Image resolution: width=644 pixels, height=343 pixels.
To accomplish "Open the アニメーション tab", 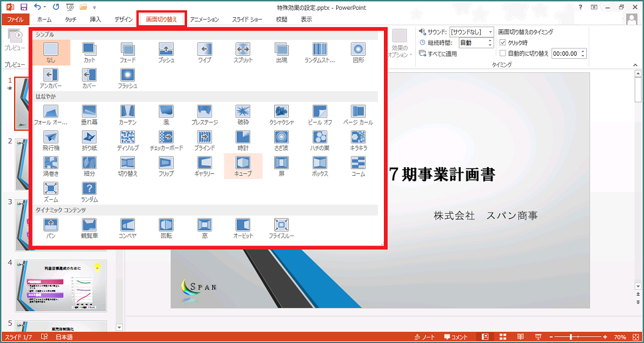I will (x=204, y=19).
